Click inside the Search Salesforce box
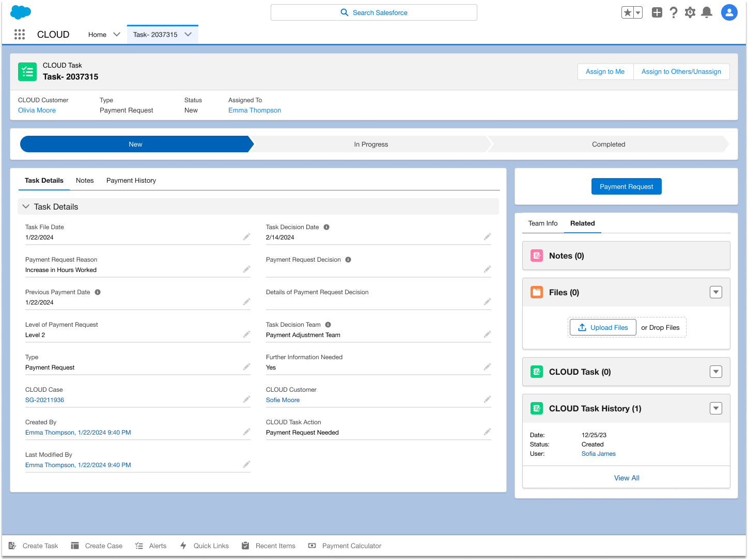The width and height of the screenshot is (748, 560). click(x=373, y=12)
